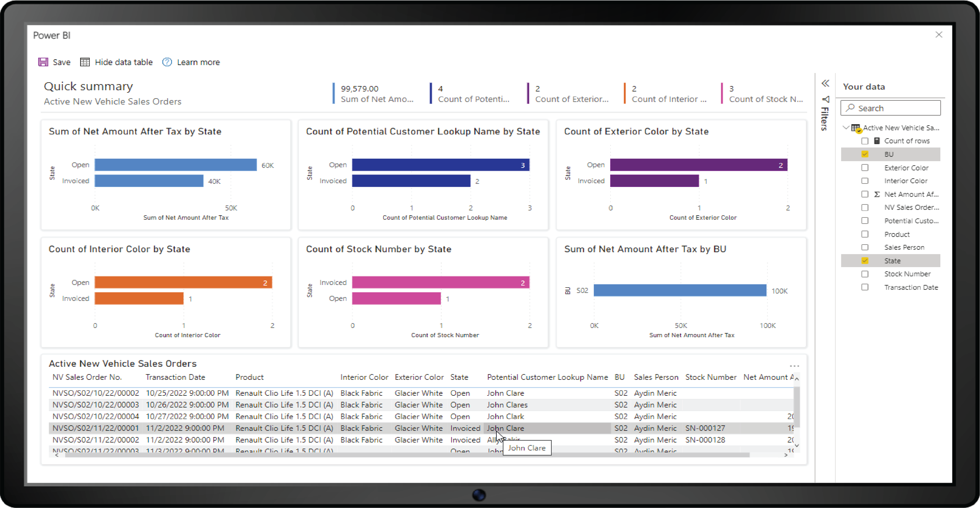
Task: Click the Hide data table button
Action: coord(123,62)
